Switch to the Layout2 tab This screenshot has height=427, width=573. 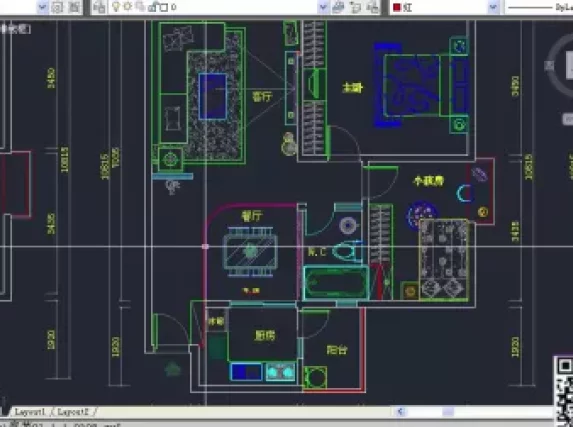pyautogui.click(x=73, y=412)
